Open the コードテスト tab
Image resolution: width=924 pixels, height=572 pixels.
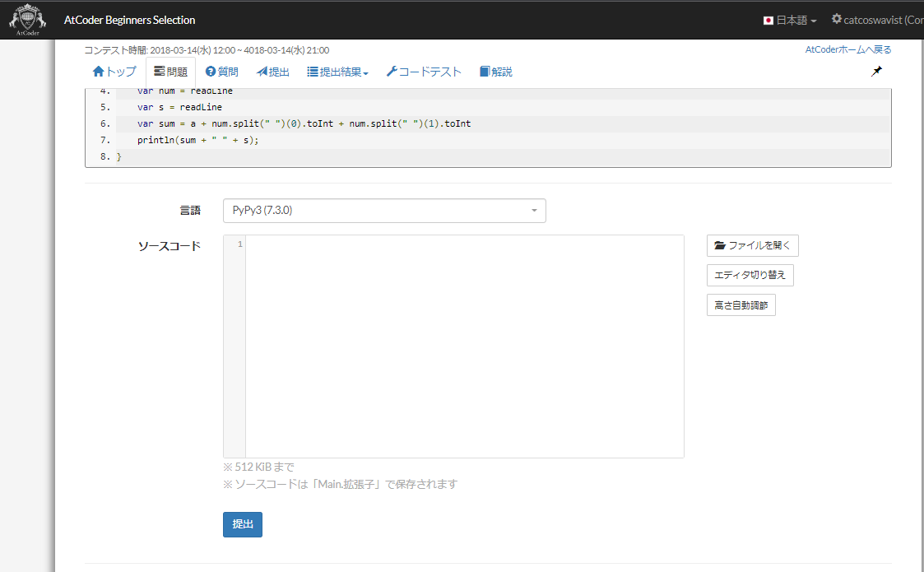[424, 72]
